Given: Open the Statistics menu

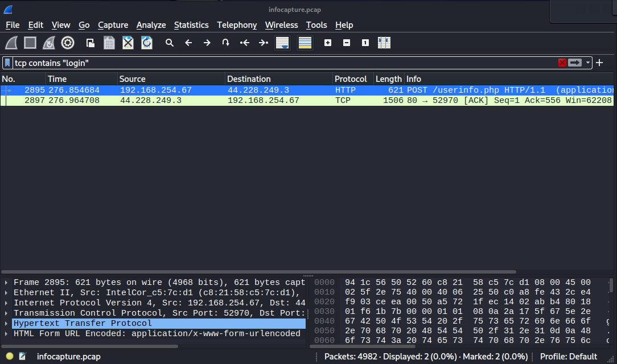Looking at the screenshot, I should (x=191, y=25).
